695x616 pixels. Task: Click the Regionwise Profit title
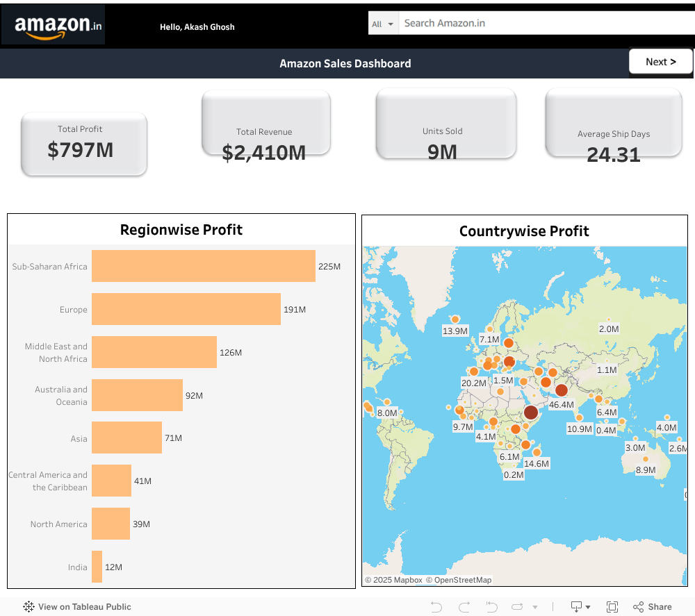[181, 230]
